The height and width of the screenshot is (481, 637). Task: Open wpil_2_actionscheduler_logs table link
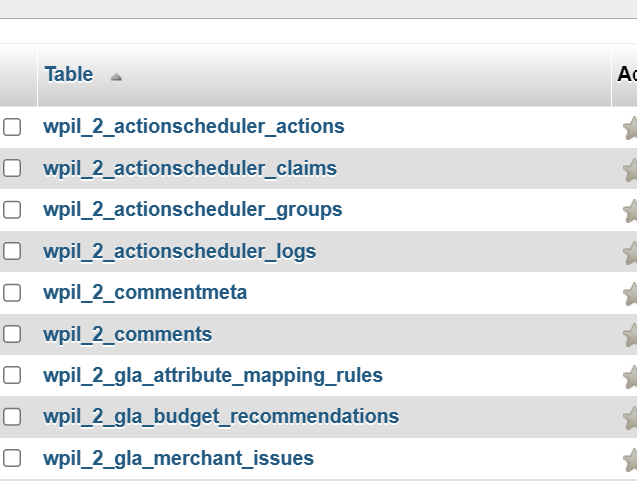click(x=180, y=251)
